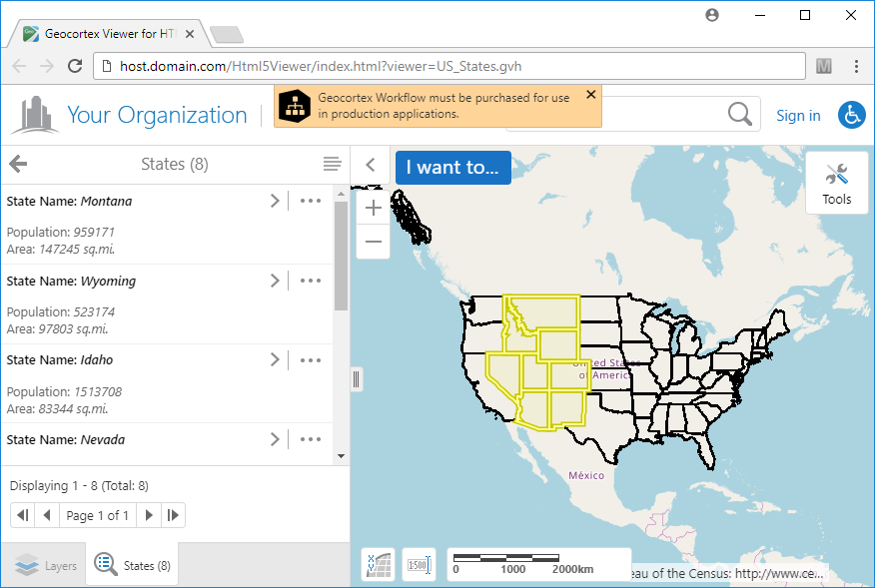Viewport: 875px width, 588px height.
Task: Zoom in using the plus control
Action: tap(373, 208)
